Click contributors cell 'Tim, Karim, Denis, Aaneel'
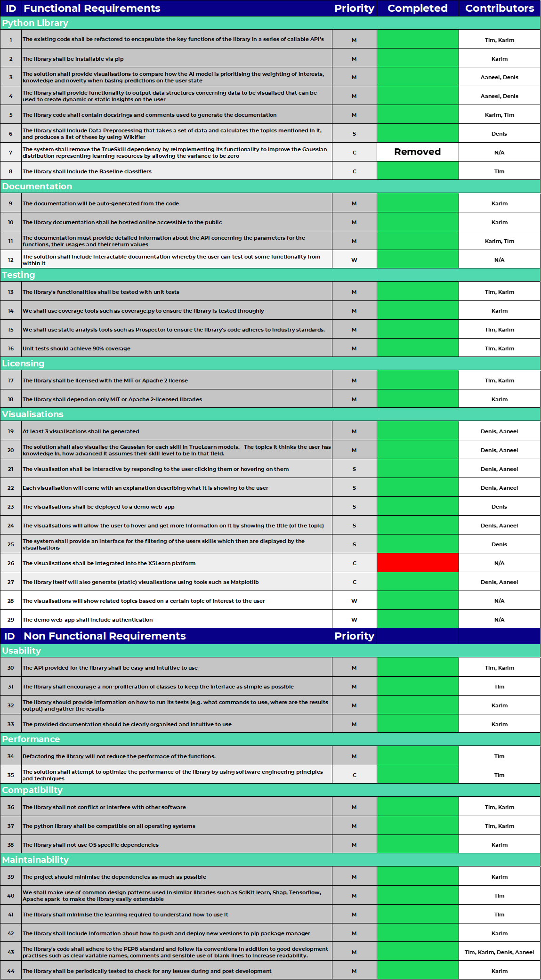Image resolution: width=541 pixels, height=980 pixels. [x=500, y=952]
